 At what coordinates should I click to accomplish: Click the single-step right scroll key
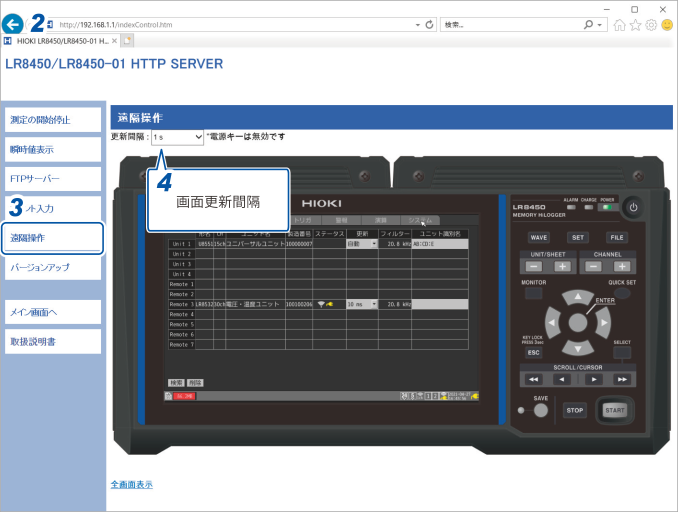coord(594,379)
